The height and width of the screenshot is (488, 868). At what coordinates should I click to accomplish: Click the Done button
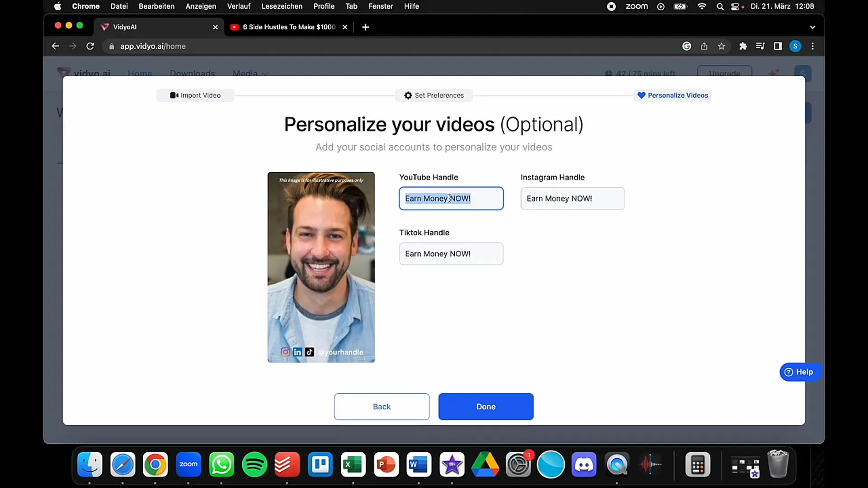486,406
